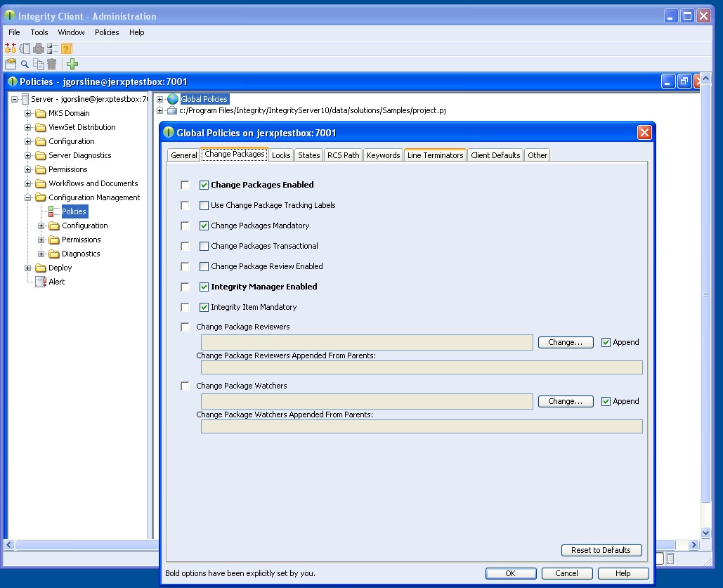723x588 pixels.
Task: Expand the Server Diagnostics node
Action: [x=27, y=155]
